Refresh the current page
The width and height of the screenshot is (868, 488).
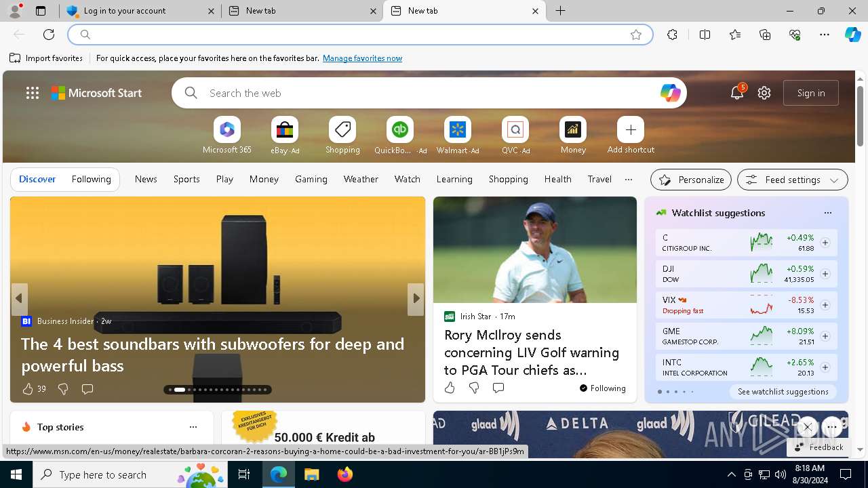49,35
